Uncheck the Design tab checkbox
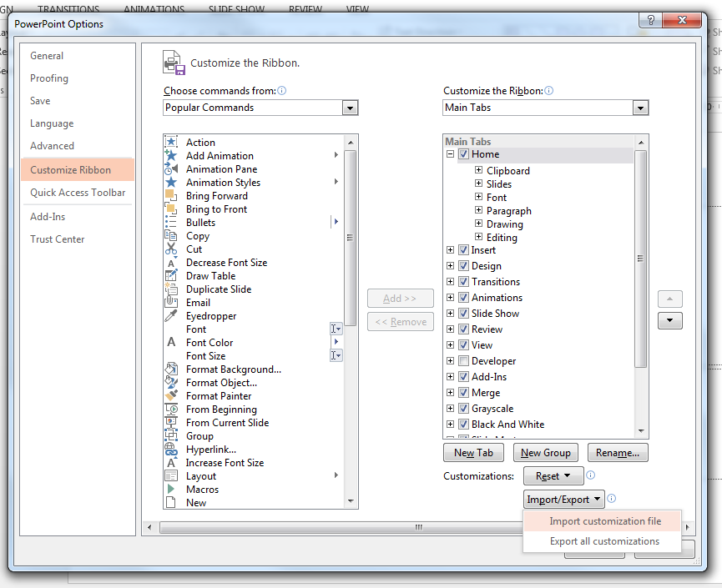 464,266
